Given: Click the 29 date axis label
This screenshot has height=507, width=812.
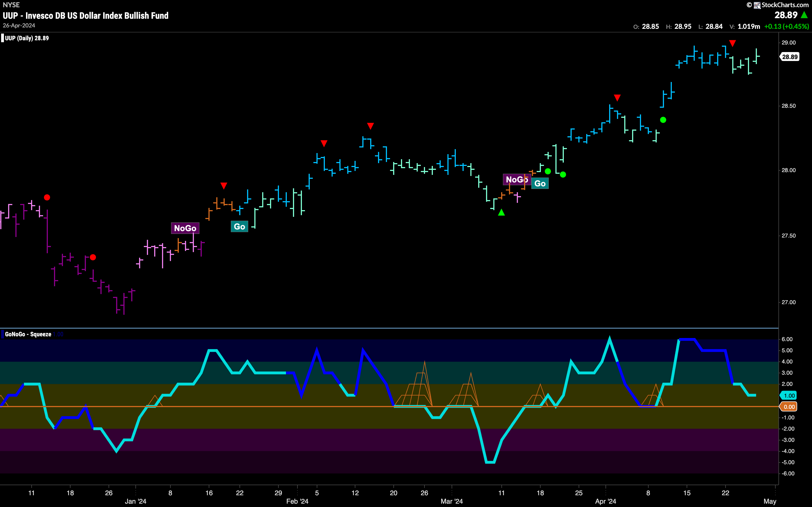Looking at the screenshot, I should tap(278, 493).
